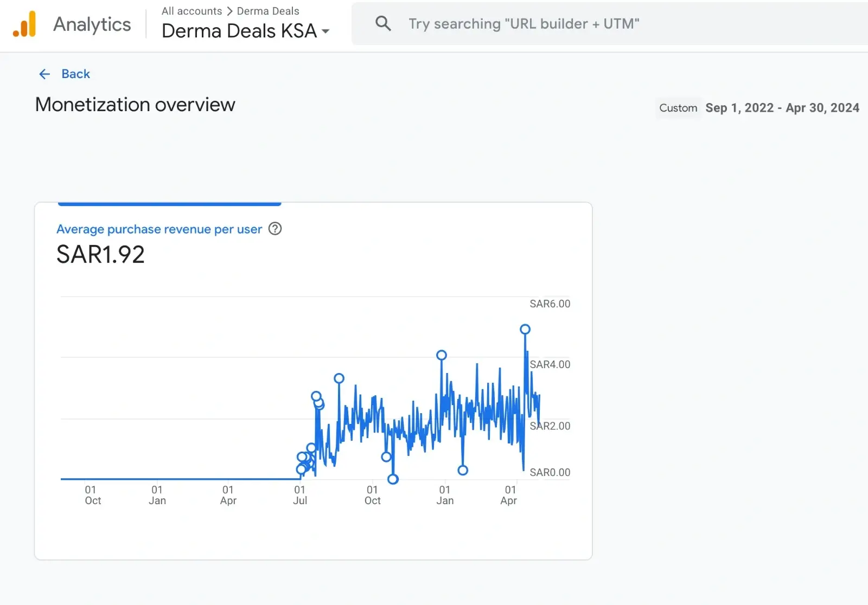Click the 01 Jul axis label

coord(300,495)
